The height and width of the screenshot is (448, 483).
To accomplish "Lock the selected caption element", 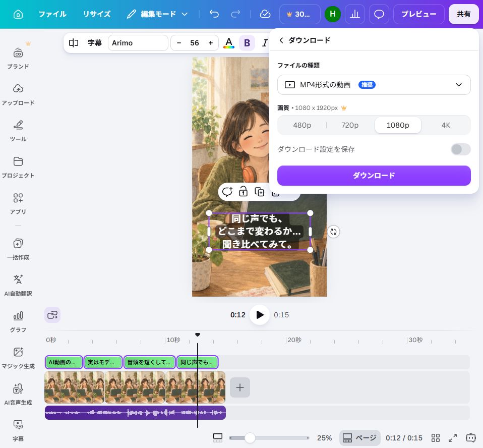I will pos(244,192).
